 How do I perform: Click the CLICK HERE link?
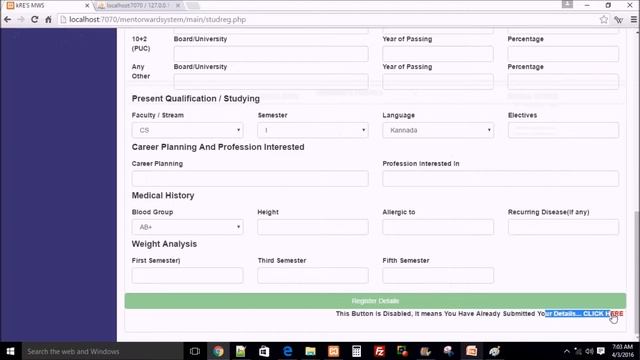(x=603, y=313)
